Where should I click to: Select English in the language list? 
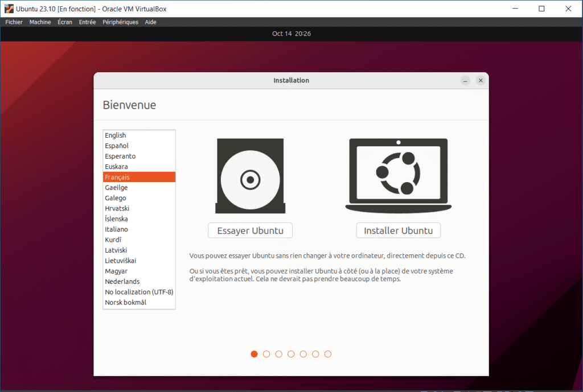click(x=139, y=135)
